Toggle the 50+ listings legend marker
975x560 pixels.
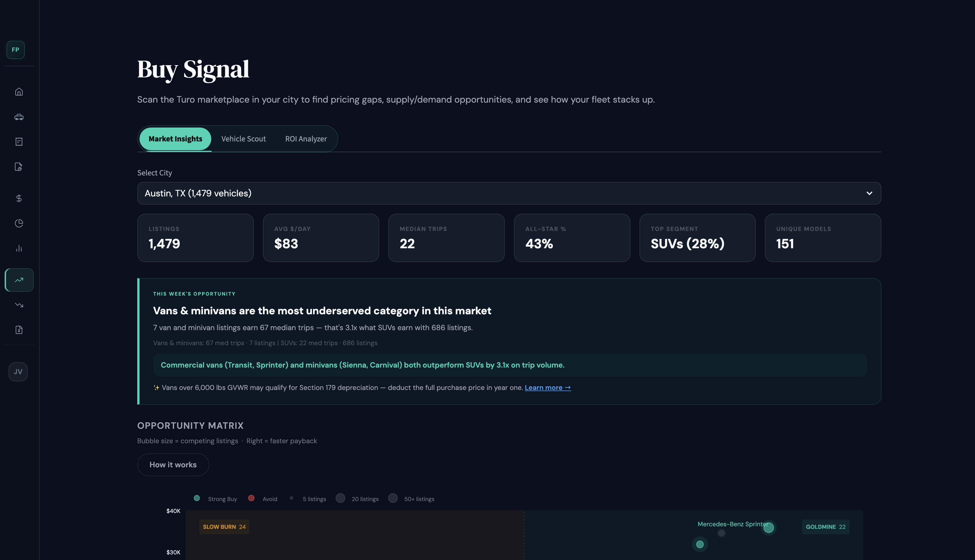(x=393, y=498)
